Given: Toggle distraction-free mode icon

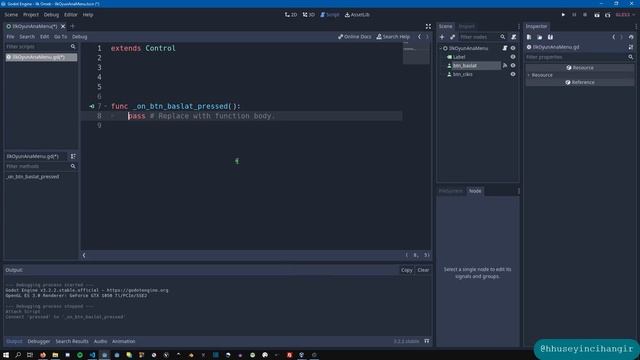Looking at the screenshot, I should click(428, 27).
